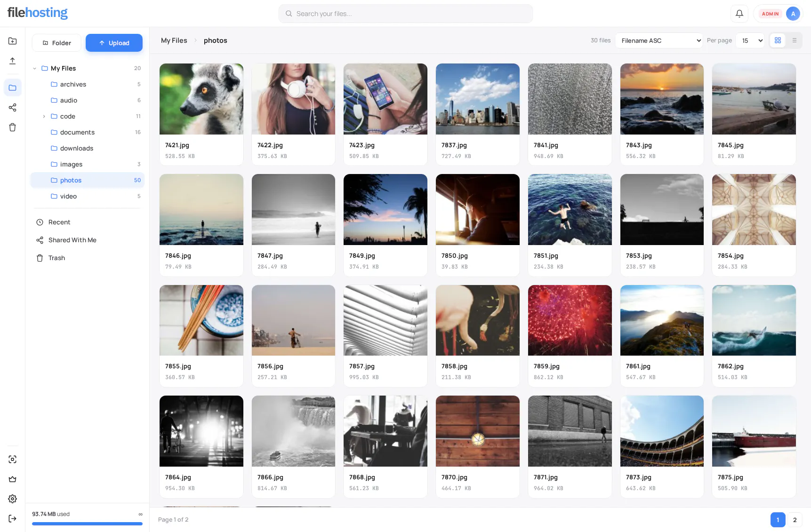This screenshot has height=532, width=811.
Task: Click My Files in the breadcrumb
Action: click(174, 40)
